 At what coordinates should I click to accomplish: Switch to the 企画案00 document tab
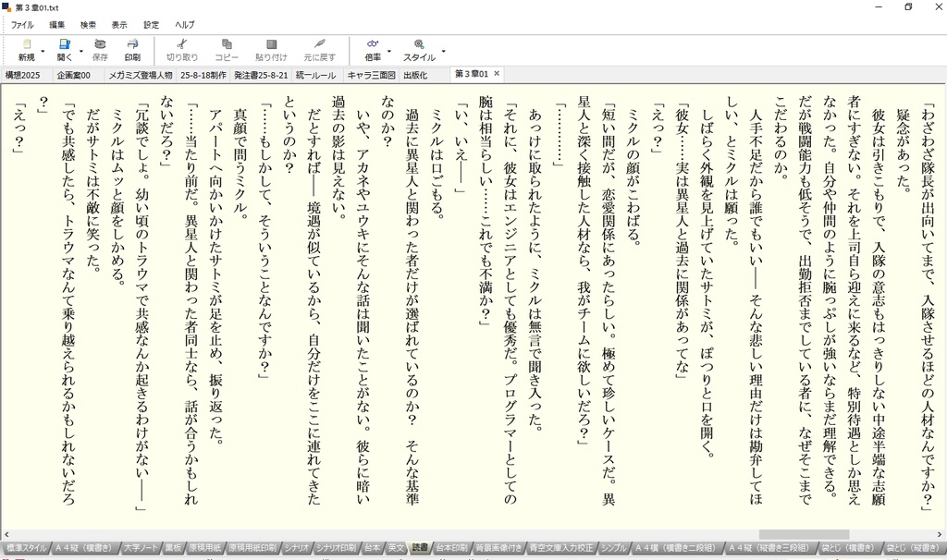coord(74,76)
